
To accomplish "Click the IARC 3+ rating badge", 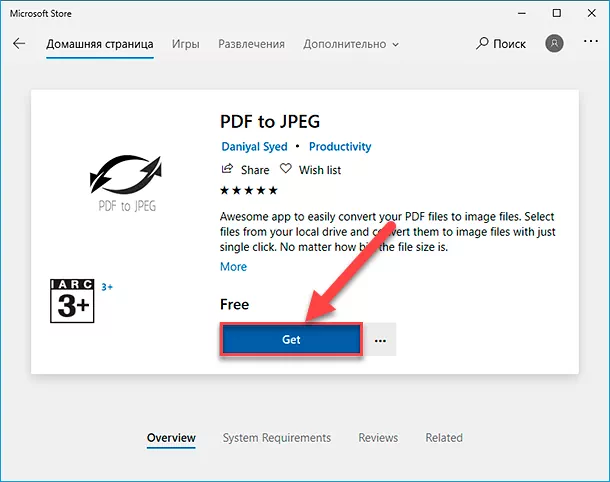I will pyautogui.click(x=72, y=301).
